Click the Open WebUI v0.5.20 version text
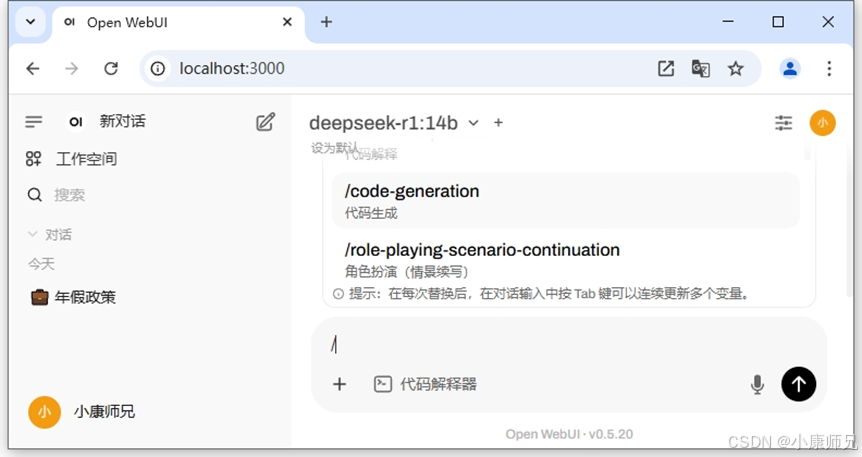Viewport: 862px width, 457px height. [x=569, y=434]
